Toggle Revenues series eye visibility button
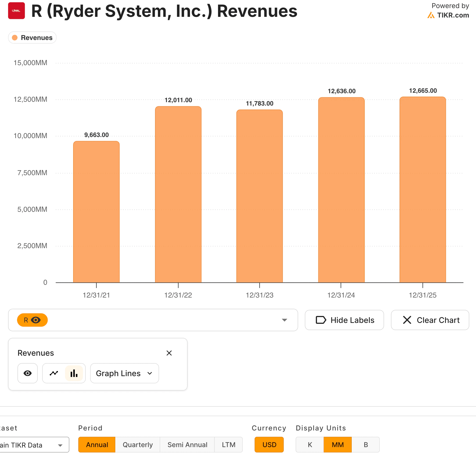This screenshot has height=459, width=476. [27, 373]
